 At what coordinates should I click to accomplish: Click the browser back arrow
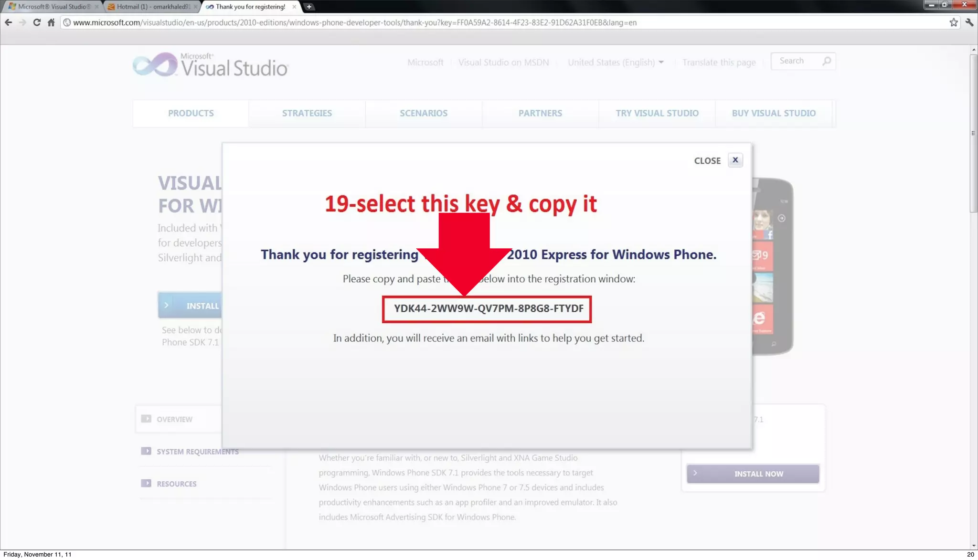point(8,22)
